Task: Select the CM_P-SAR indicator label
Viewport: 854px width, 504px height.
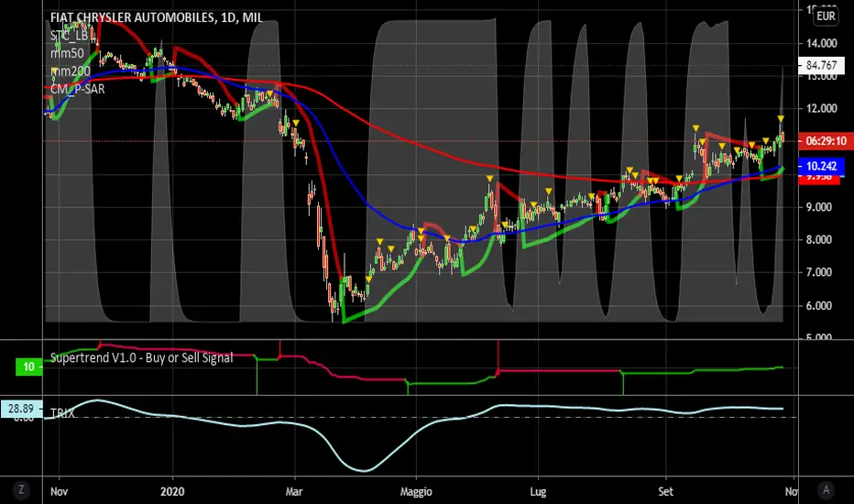Action: tap(77, 89)
